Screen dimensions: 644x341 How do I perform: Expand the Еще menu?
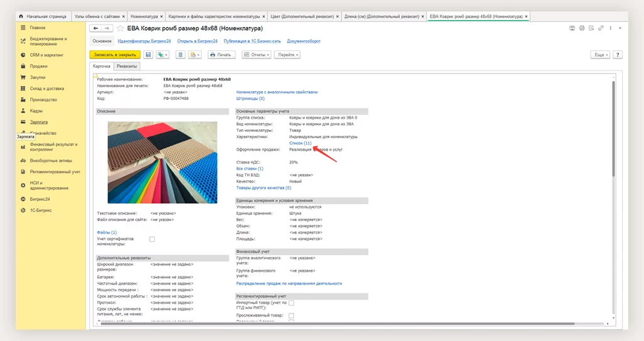(601, 55)
